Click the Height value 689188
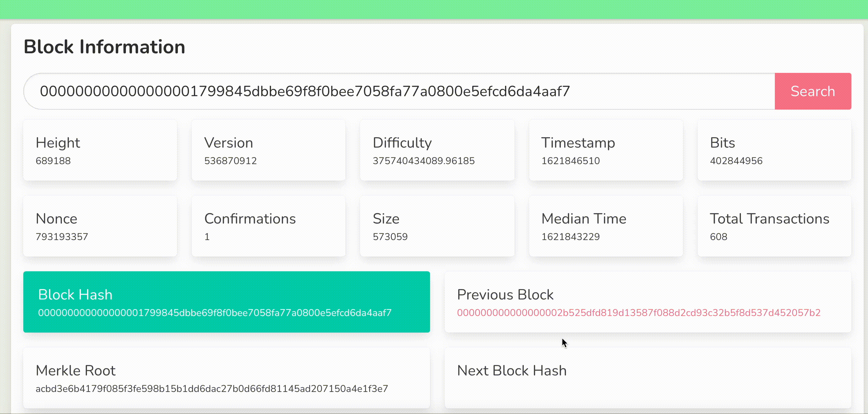This screenshot has height=414, width=868. [x=53, y=161]
